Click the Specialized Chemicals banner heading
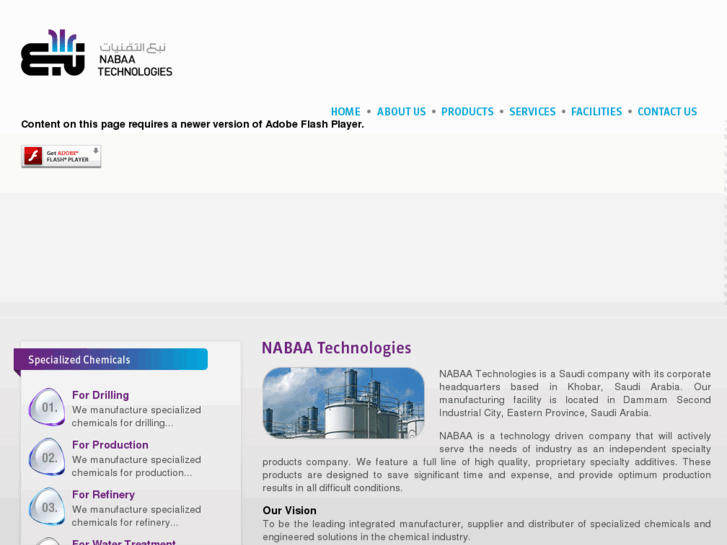 [111, 359]
